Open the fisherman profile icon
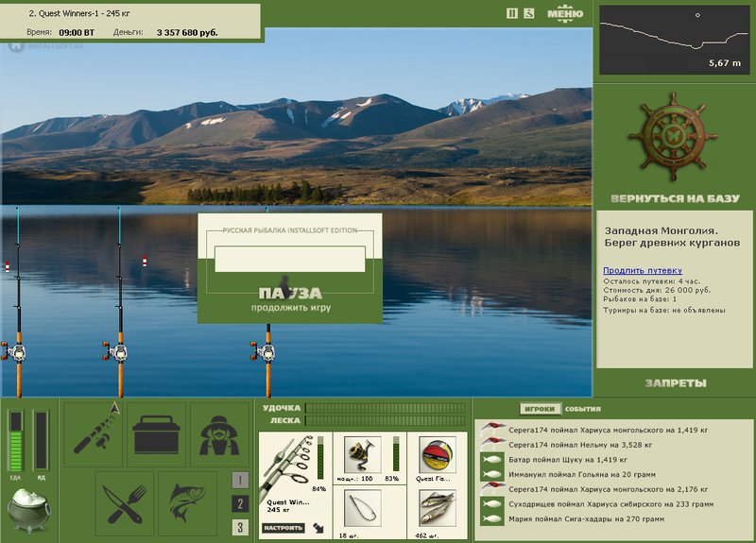Viewport: 756px width, 543px height. pyautogui.click(x=219, y=434)
